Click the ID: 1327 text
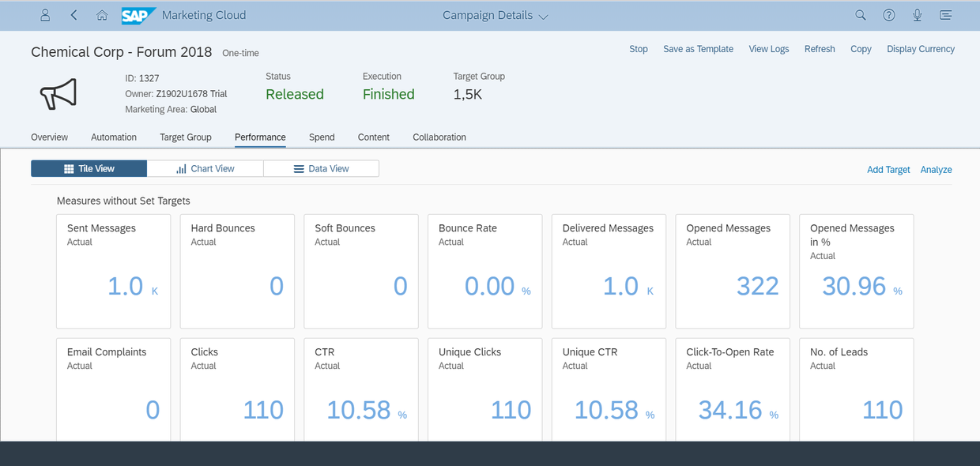 pos(142,78)
